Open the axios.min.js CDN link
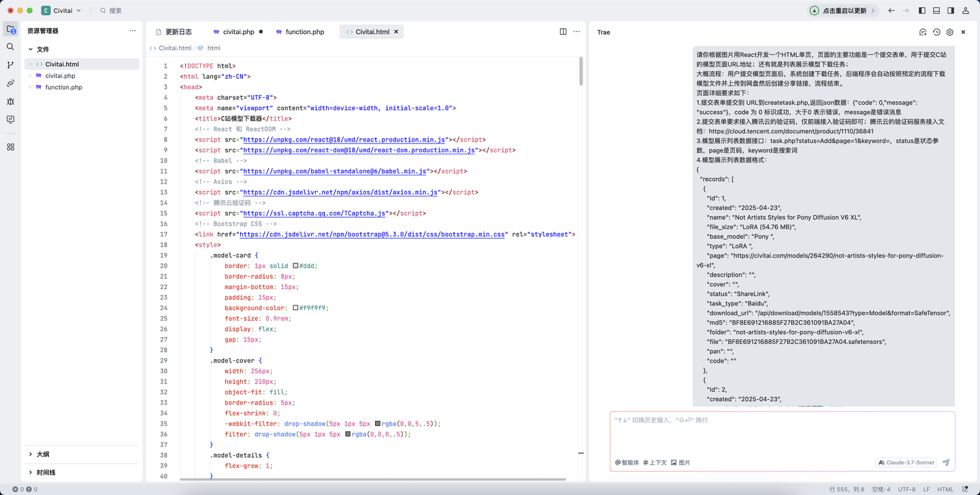Viewport: 980px width, 495px height. (x=340, y=192)
